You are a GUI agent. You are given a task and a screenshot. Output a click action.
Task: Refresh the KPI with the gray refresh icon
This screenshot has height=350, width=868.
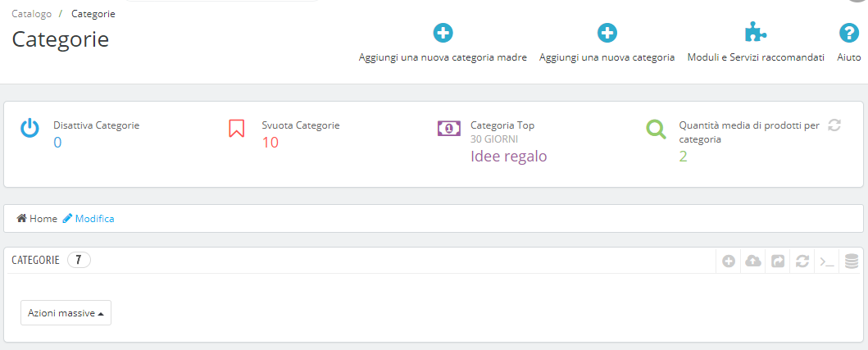tap(834, 125)
